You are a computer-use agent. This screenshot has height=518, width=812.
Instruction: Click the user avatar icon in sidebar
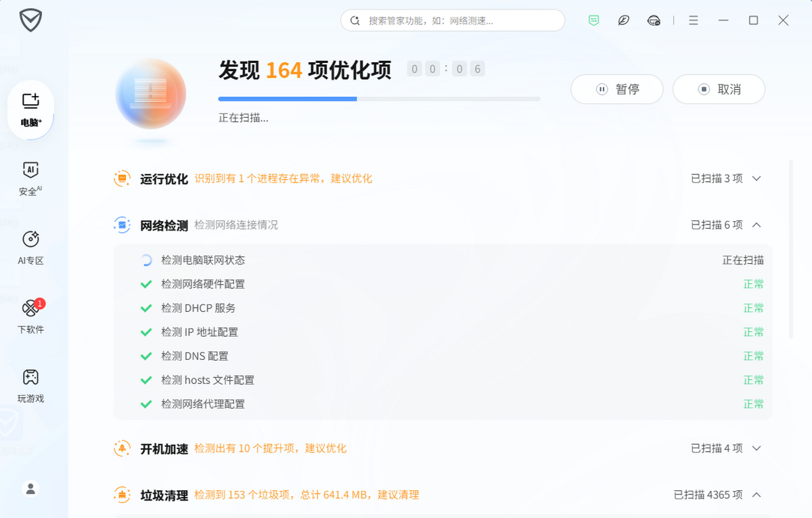point(30,488)
